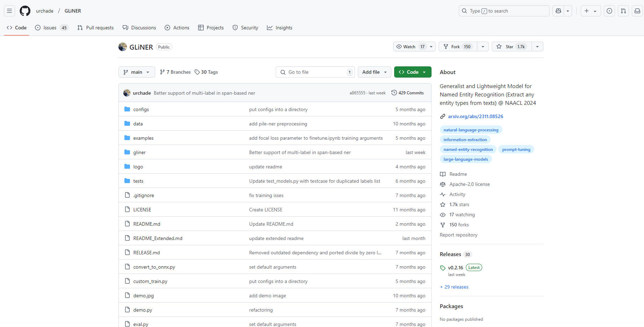This screenshot has width=644, height=327.
Task: Click the 429 Commits history icon
Action: (394, 93)
